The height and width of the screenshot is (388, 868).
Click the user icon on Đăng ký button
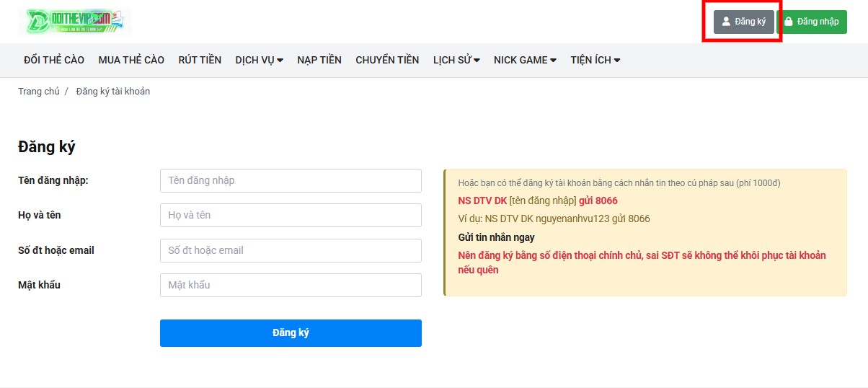click(726, 22)
